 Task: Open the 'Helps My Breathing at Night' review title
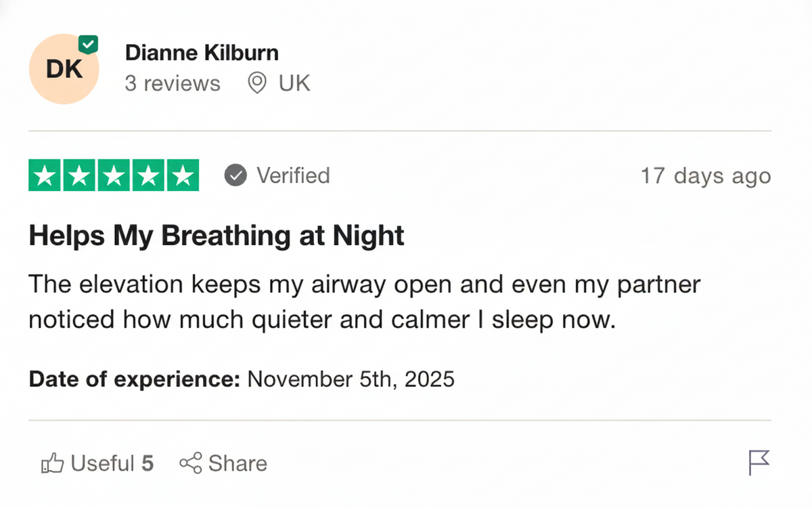click(217, 236)
